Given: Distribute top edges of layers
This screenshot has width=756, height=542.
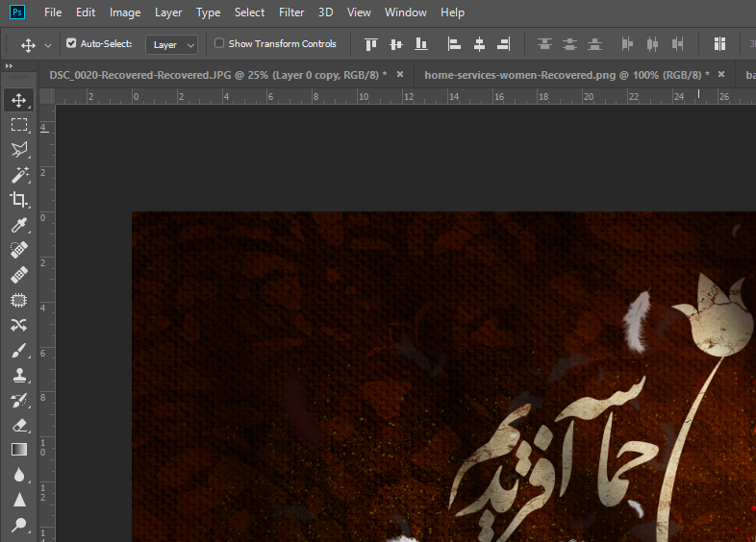Looking at the screenshot, I should pyautogui.click(x=544, y=44).
